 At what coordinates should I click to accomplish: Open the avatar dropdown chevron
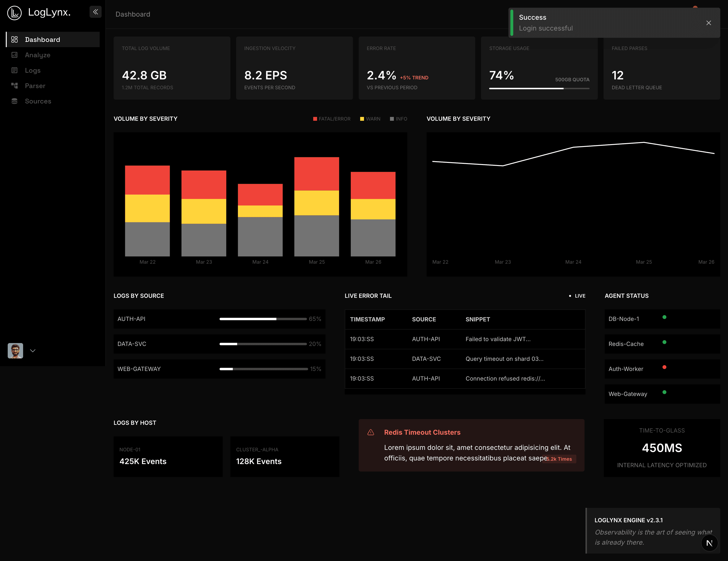click(x=33, y=351)
